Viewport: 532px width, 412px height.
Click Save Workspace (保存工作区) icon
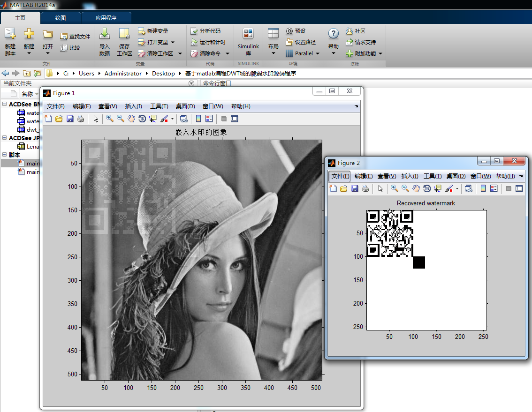click(x=124, y=34)
